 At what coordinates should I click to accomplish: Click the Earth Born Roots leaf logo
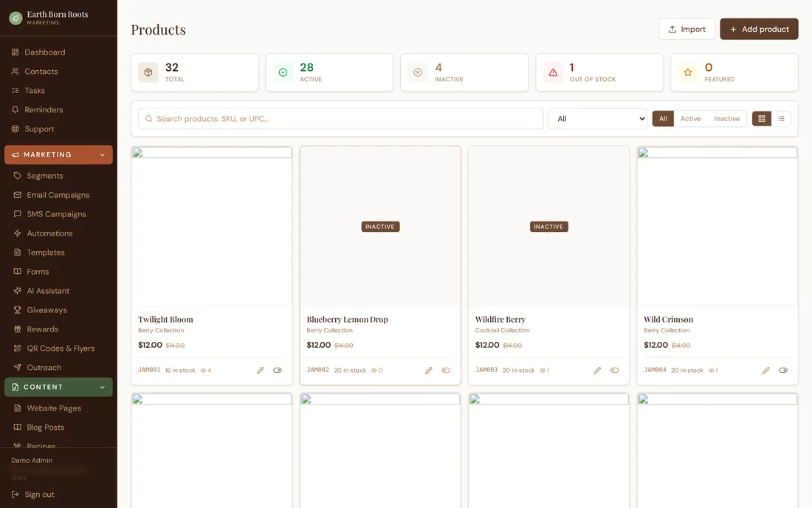point(16,18)
